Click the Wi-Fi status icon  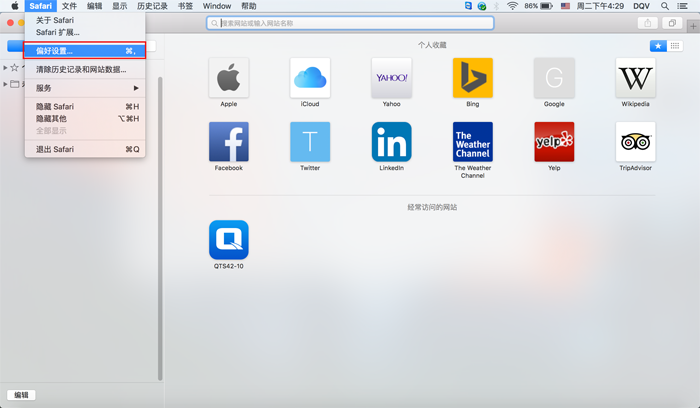[x=512, y=6]
